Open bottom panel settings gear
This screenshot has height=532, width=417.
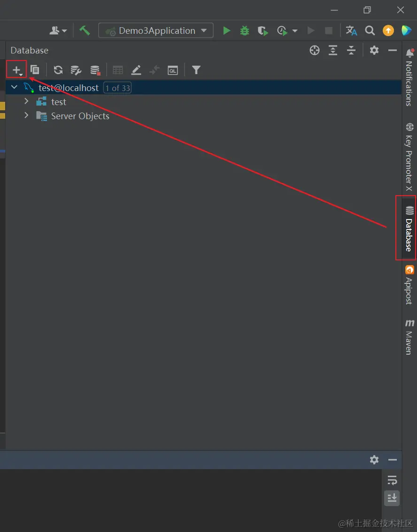(x=374, y=460)
